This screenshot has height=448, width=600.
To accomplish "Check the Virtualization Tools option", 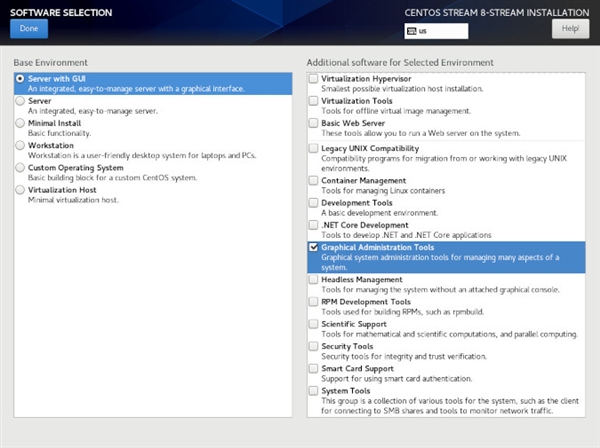I will coord(314,101).
